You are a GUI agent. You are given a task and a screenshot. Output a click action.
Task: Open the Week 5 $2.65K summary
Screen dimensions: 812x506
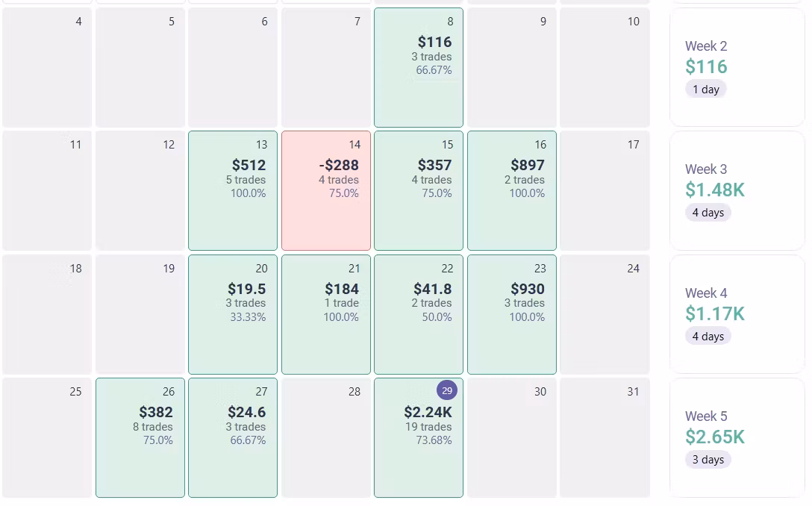(737, 437)
